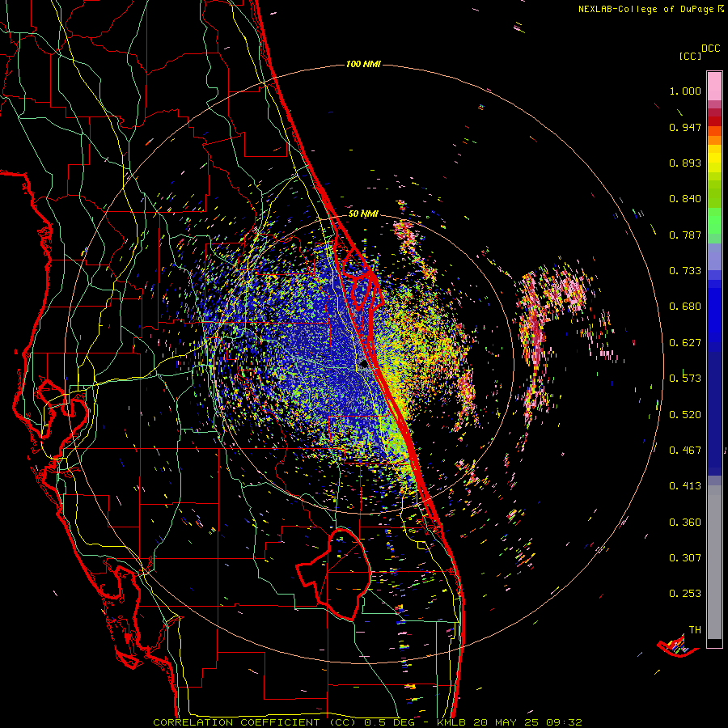Viewport: 728px width, 728px height.
Task: Click the pink color band at legend top
Action: [x=714, y=86]
